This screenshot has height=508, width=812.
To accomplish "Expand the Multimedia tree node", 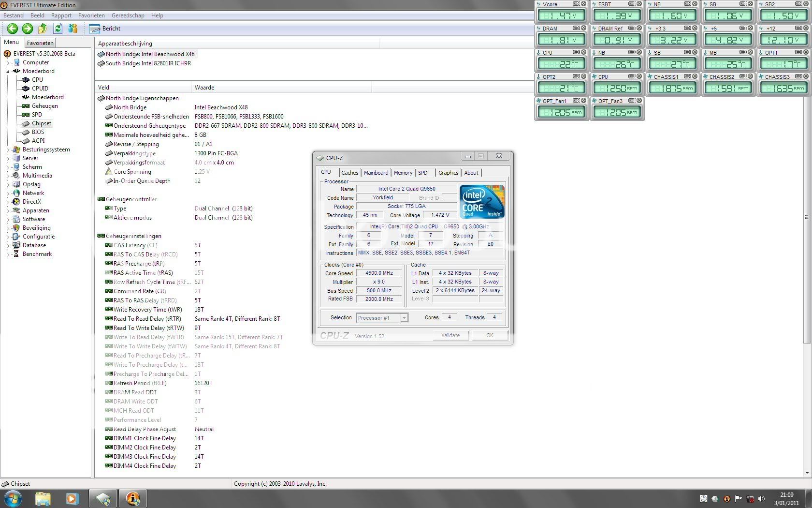I will 8,176.
